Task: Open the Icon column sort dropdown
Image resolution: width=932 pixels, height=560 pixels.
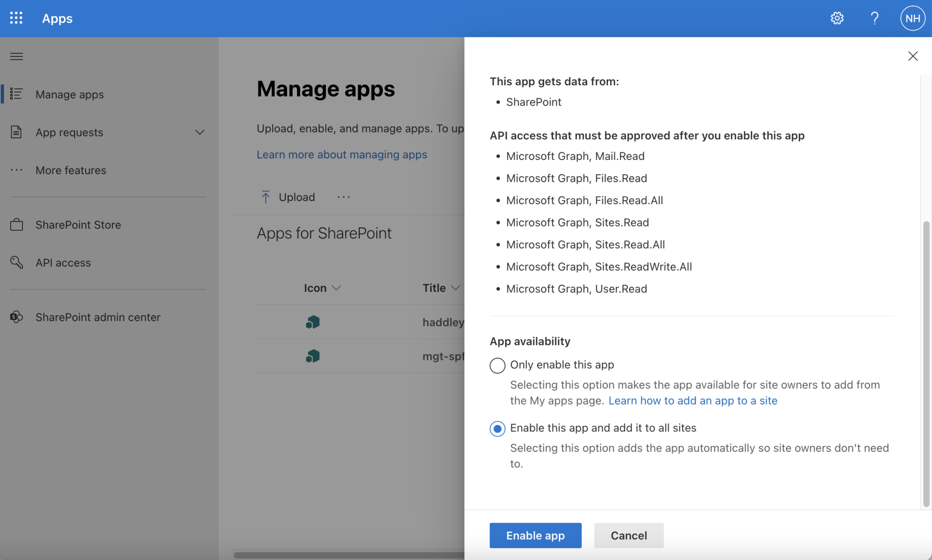Action: pos(336,288)
